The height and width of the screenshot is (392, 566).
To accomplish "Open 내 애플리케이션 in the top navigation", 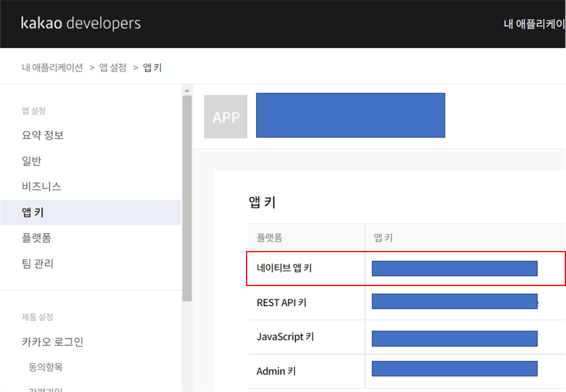I will tap(535, 24).
